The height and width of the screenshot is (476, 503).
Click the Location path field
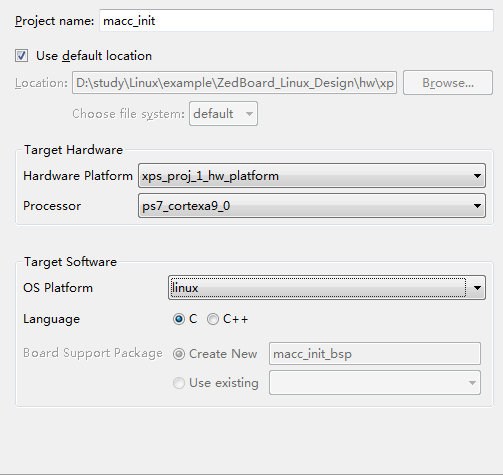[234, 83]
